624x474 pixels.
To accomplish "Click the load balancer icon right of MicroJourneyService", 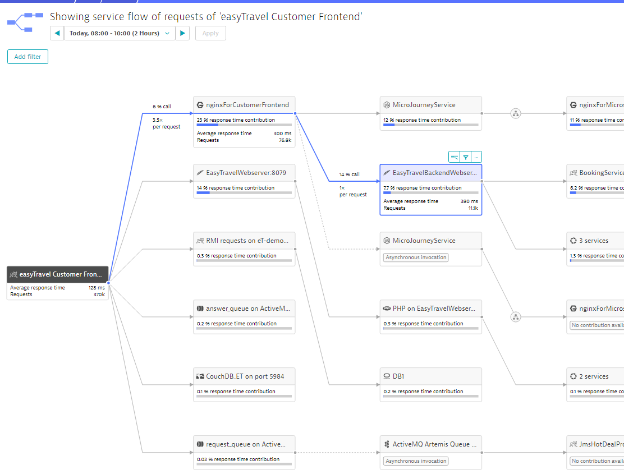I will click(515, 113).
